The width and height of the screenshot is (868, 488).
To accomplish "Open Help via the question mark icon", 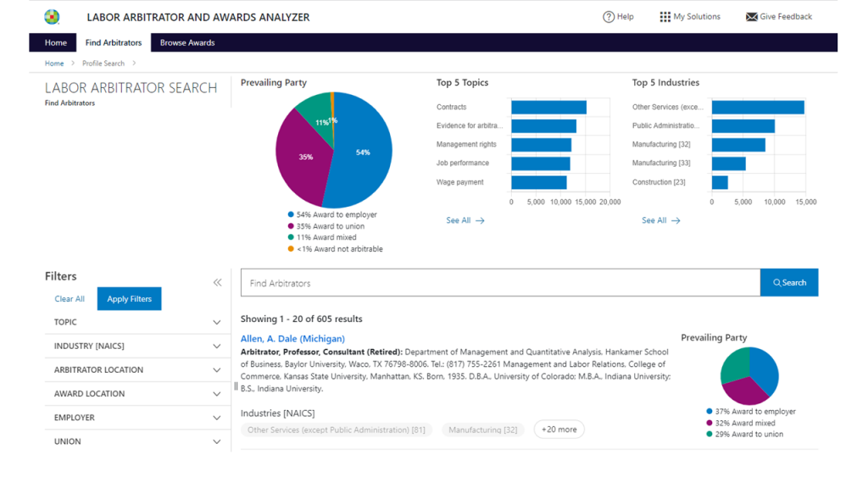I will click(x=609, y=17).
